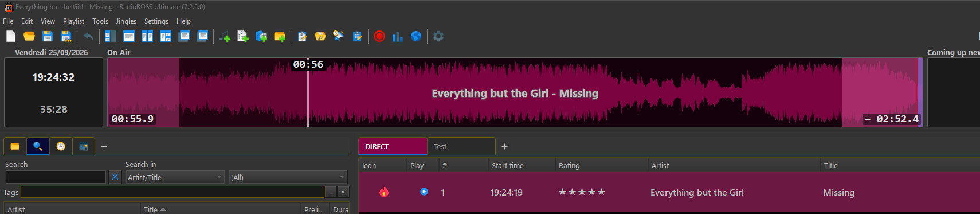980x214 pixels.
Task: Open the Help menu
Action: [x=183, y=21]
